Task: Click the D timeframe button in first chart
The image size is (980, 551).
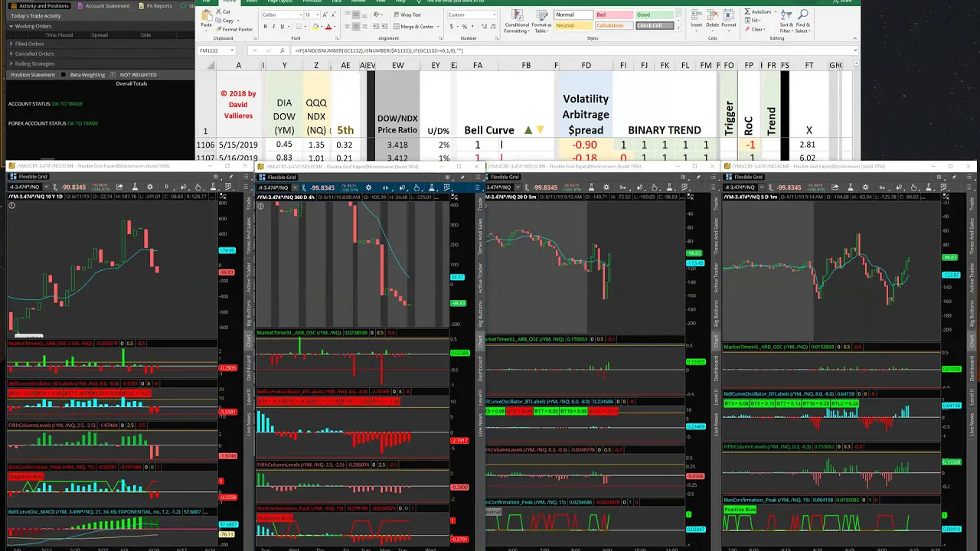Action: coord(166,187)
